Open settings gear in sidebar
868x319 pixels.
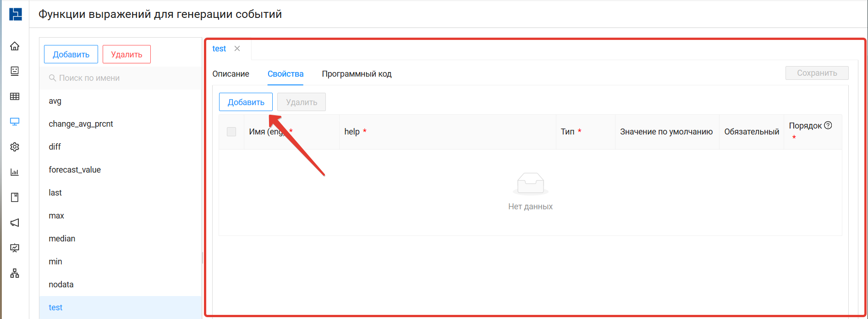tap(15, 147)
